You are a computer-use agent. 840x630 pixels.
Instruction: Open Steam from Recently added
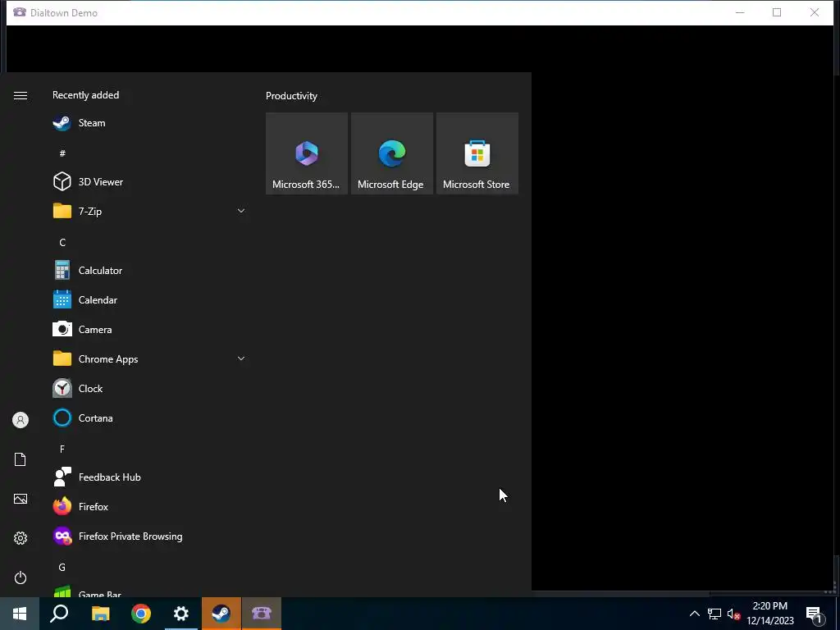pyautogui.click(x=149, y=123)
